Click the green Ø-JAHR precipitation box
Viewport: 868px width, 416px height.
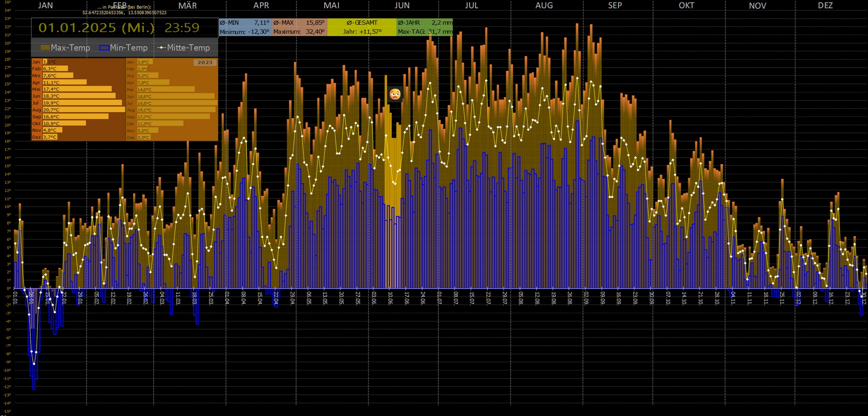424,27
